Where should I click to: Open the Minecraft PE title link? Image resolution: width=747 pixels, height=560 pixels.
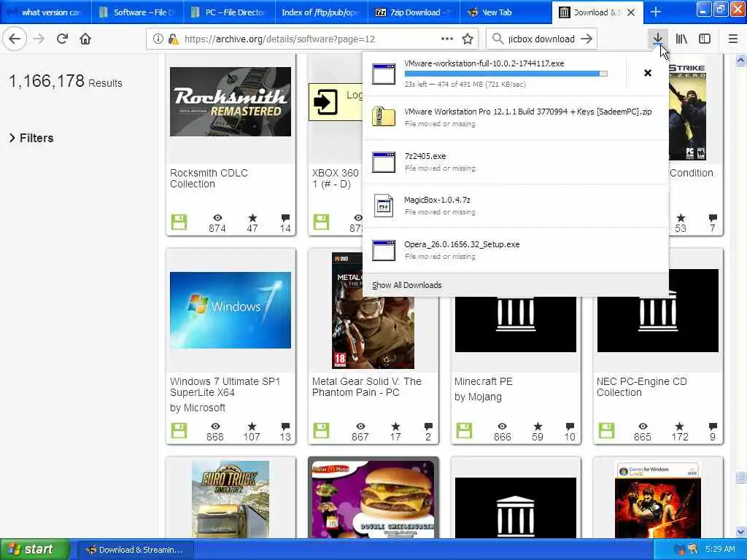(x=484, y=381)
